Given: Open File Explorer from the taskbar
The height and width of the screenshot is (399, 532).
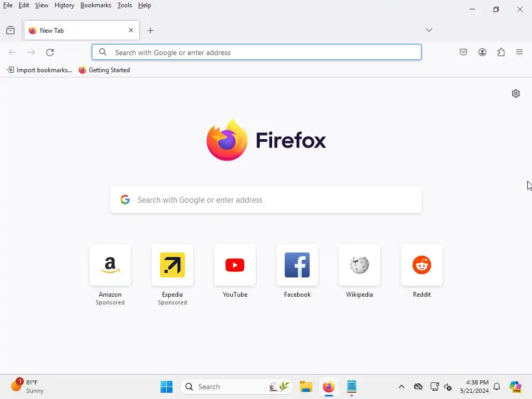Looking at the screenshot, I should 305,387.
